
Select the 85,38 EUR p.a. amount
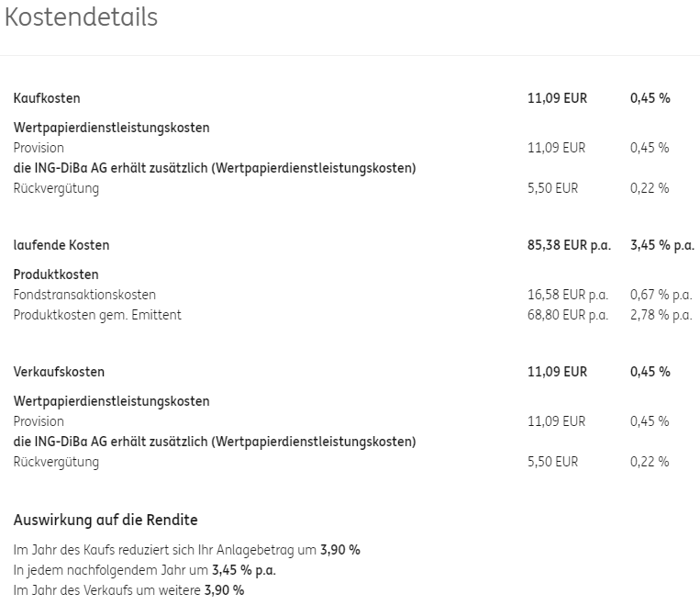pyautogui.click(x=567, y=245)
